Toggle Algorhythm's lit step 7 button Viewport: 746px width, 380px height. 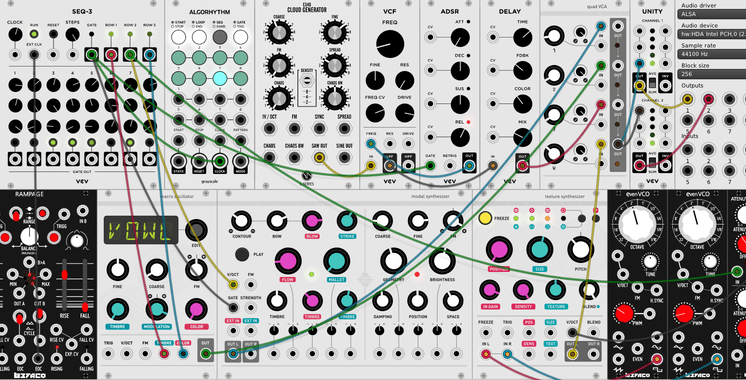[x=219, y=78]
